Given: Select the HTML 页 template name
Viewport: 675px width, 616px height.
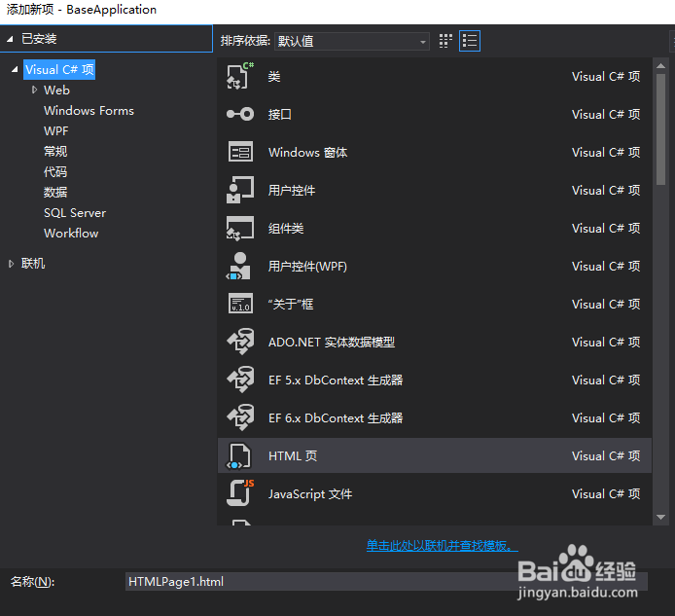Looking at the screenshot, I should click(x=293, y=455).
